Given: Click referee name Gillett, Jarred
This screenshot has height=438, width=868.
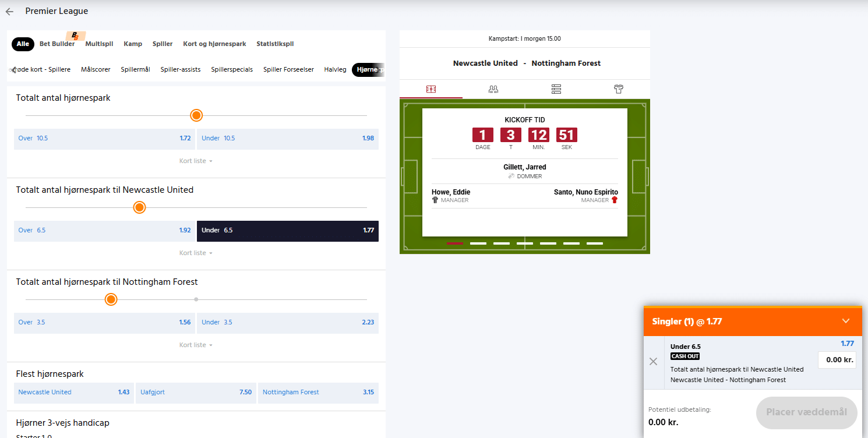Looking at the screenshot, I should (525, 167).
